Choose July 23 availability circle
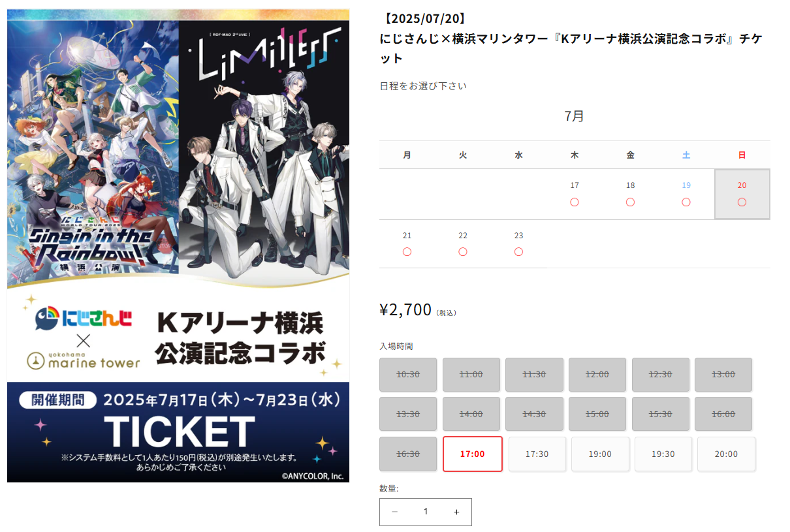The width and height of the screenshot is (790, 532). [518, 252]
